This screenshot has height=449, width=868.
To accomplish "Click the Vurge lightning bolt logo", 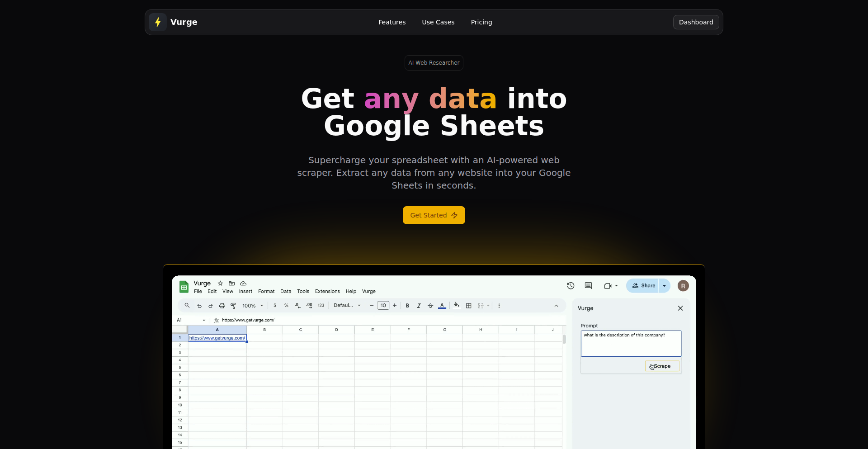I will [158, 22].
